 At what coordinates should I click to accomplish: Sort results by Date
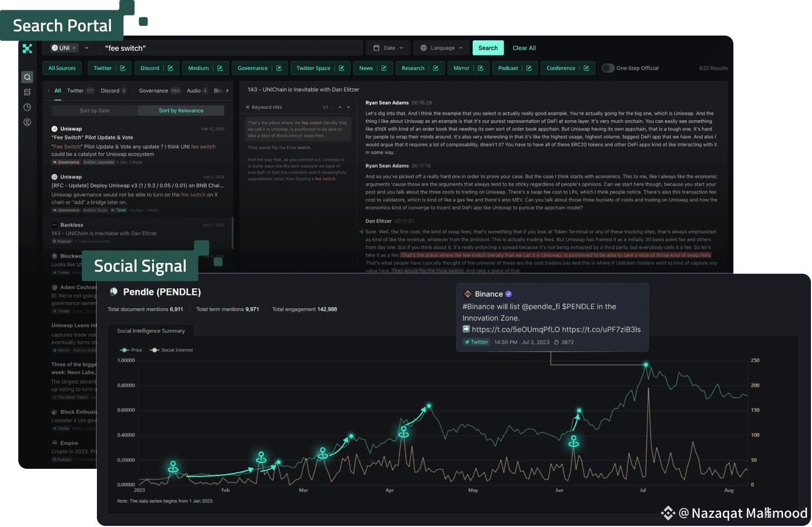[95, 110]
